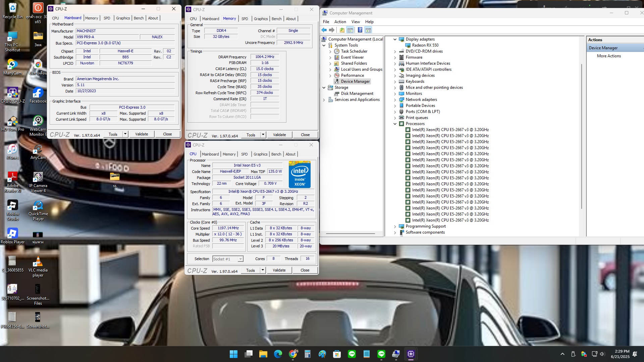Select iTunes desktop icon
This screenshot has height=362, width=644.
tap(13, 152)
